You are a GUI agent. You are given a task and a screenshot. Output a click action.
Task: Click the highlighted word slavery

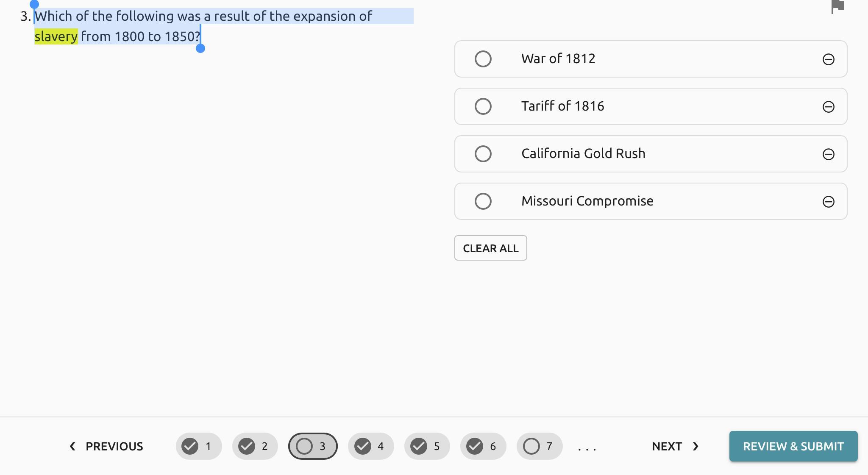[56, 37]
